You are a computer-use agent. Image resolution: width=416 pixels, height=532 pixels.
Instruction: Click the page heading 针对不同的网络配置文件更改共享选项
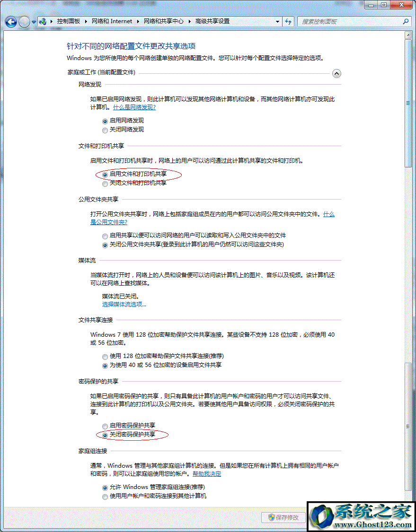coord(131,46)
